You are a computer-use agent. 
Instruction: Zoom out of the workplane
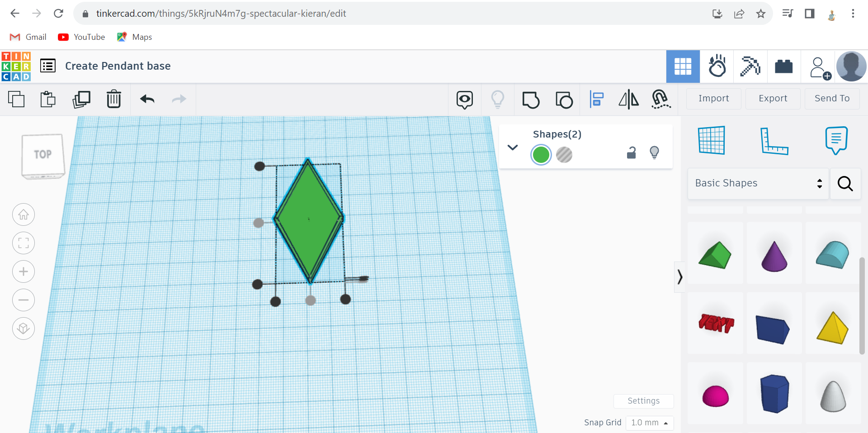[24, 300]
